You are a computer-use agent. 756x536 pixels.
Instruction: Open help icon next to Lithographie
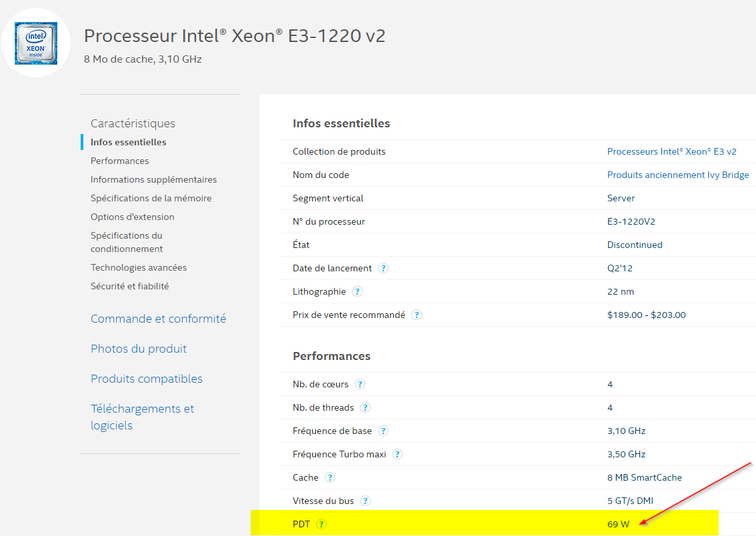pyautogui.click(x=357, y=291)
